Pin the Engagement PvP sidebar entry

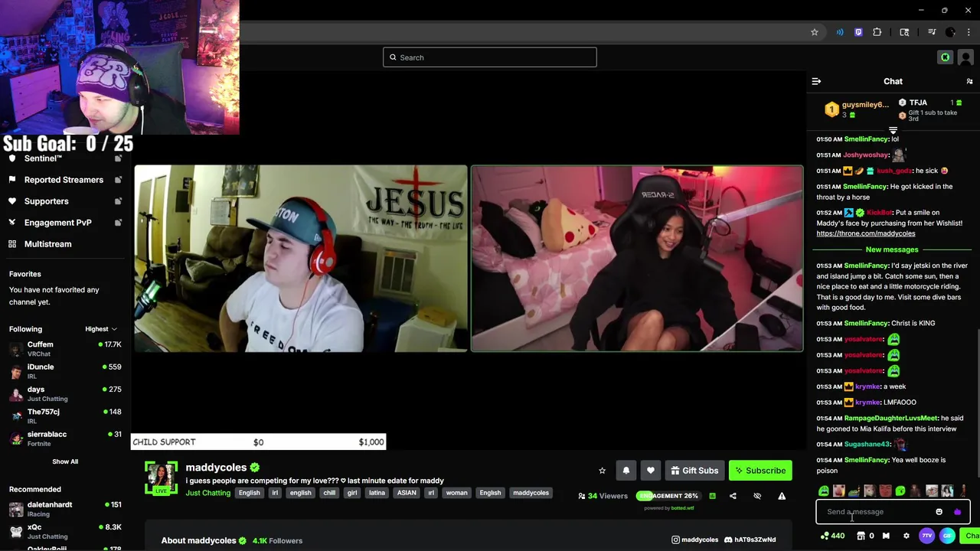(x=118, y=223)
